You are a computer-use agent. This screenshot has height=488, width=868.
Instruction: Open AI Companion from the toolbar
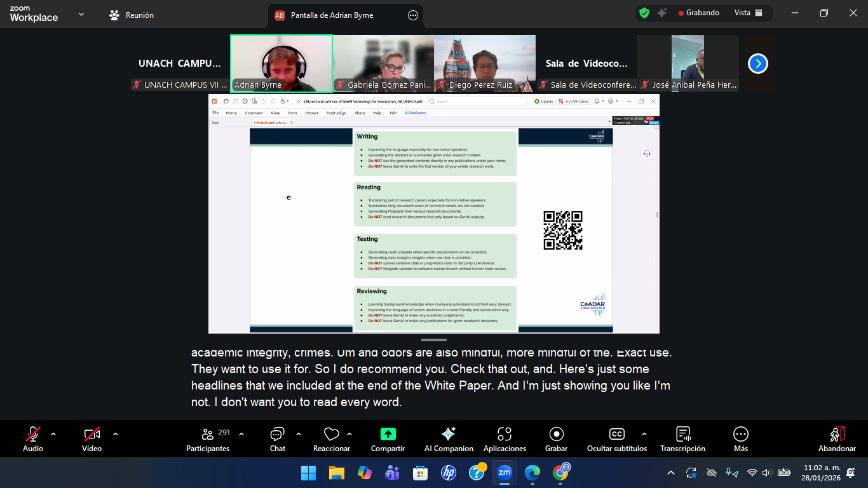pos(448,439)
